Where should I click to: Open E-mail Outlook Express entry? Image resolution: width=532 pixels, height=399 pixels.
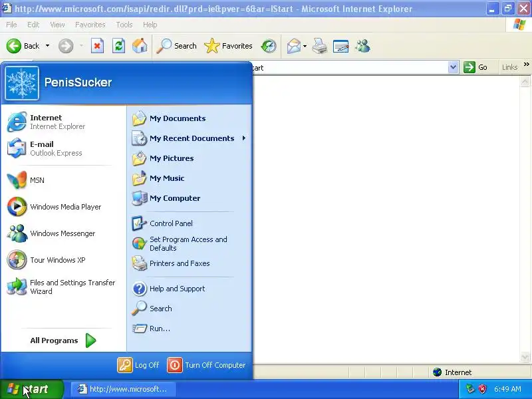tap(63, 148)
